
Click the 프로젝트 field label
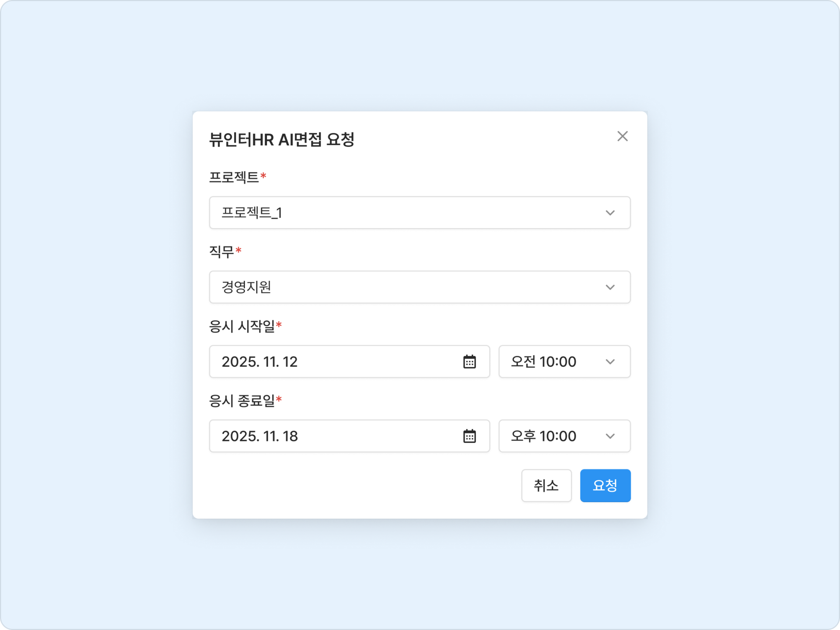click(x=234, y=177)
